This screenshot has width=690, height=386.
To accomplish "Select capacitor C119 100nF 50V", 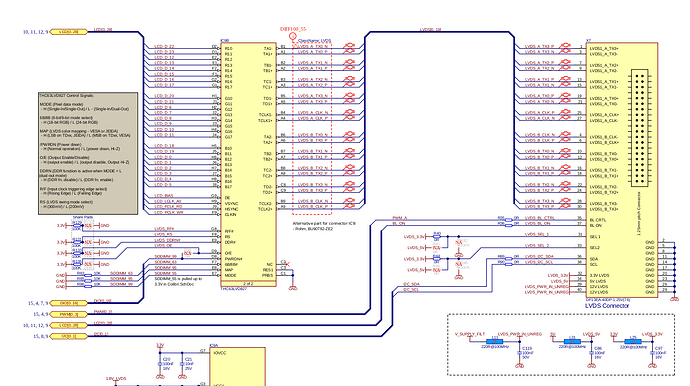I will pos(520,353).
